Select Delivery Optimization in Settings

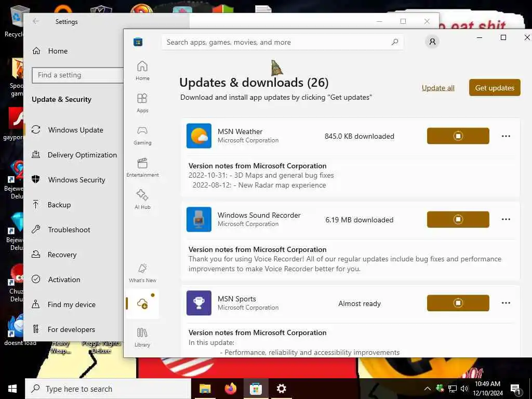[74, 155]
